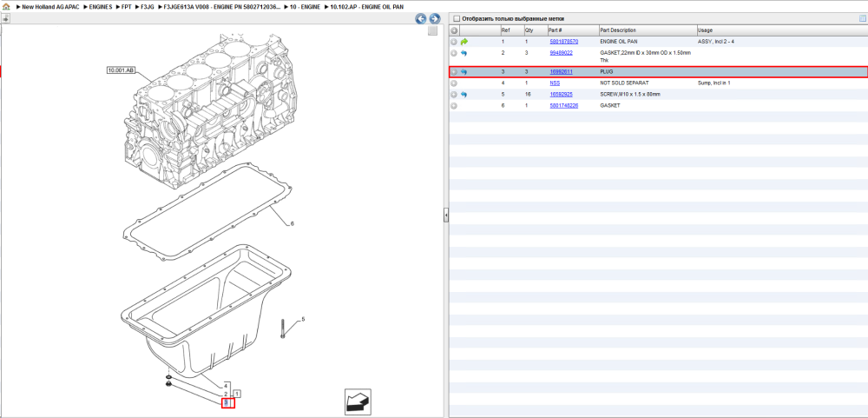Click boxed callout number 1 in diagram
Image resolution: width=868 pixels, height=418 pixels.
click(236, 394)
